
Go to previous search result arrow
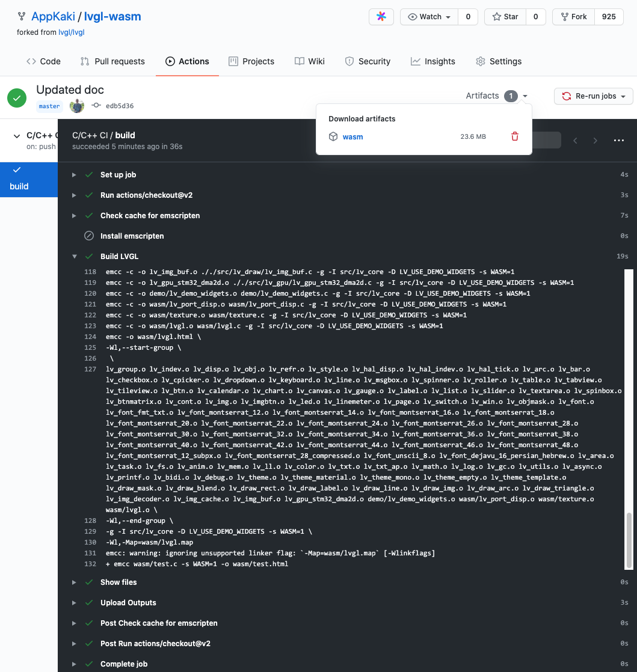(575, 141)
